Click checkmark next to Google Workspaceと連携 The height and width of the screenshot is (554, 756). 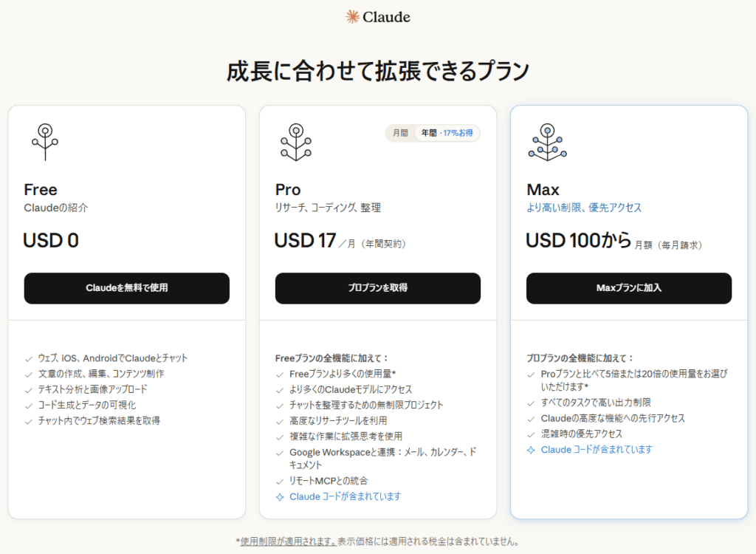click(x=280, y=453)
